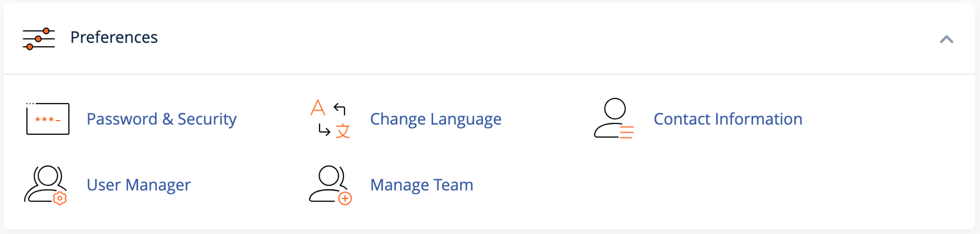Click the gear badge on User Manager icon
Image resolution: width=980 pixels, height=234 pixels.
point(60,198)
